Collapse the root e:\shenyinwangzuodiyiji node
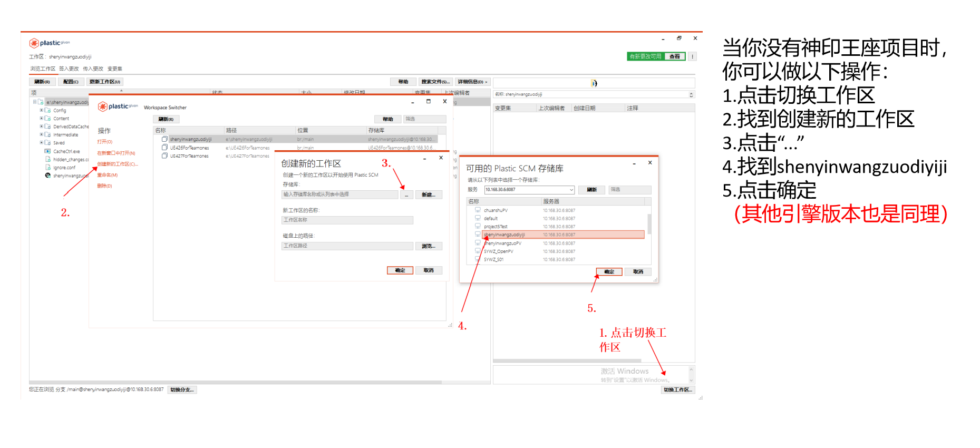This screenshot has width=980, height=448. click(x=35, y=102)
